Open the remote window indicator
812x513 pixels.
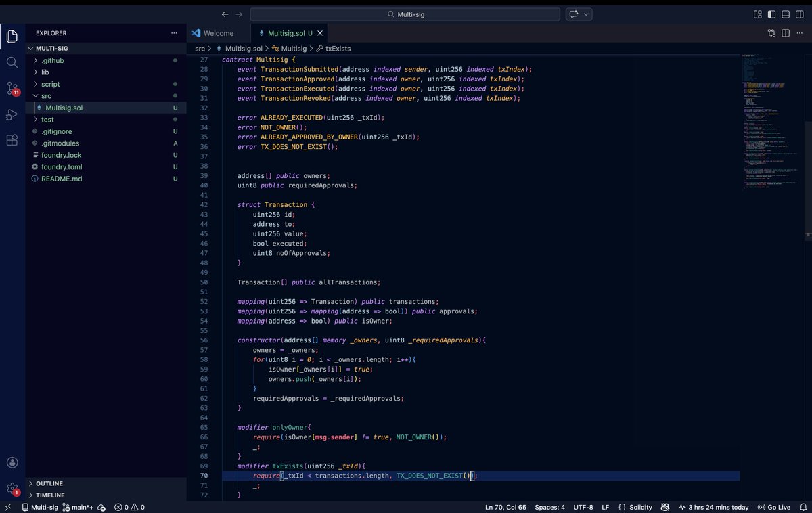pos(7,507)
